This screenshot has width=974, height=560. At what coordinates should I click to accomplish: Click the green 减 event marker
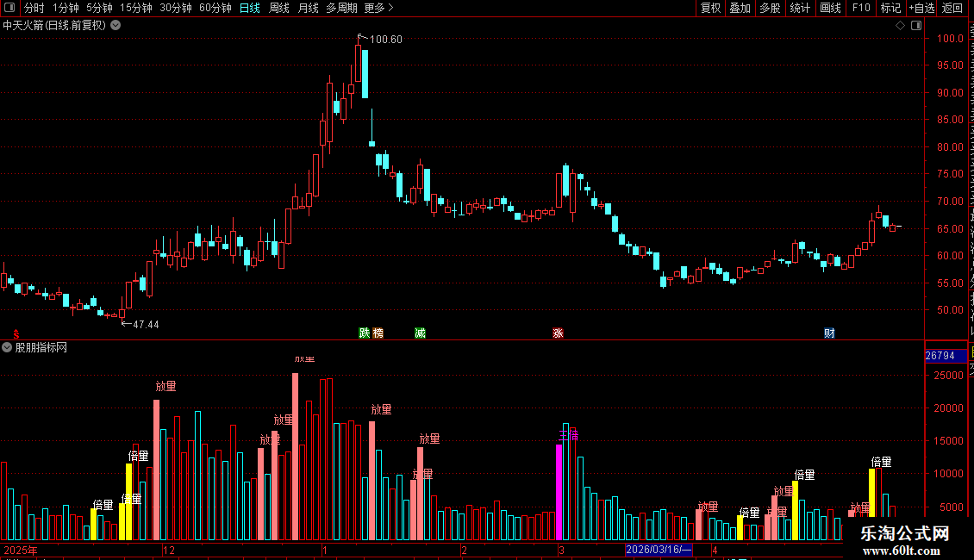click(421, 333)
